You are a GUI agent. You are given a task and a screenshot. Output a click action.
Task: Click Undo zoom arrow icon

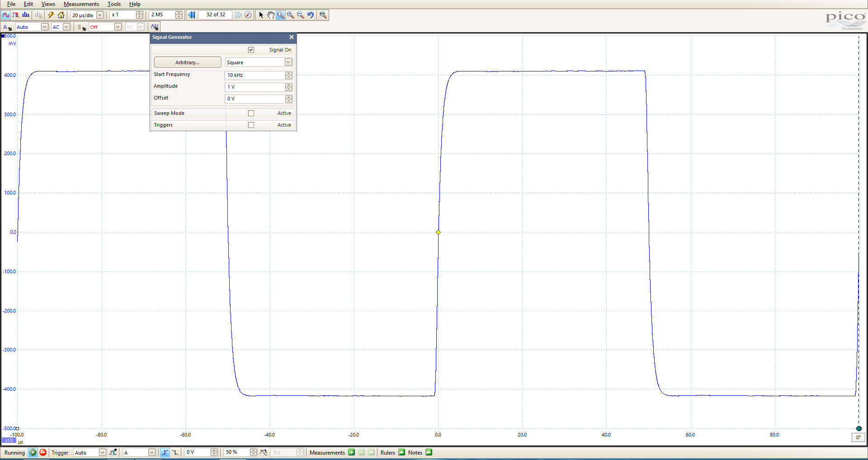click(x=311, y=15)
